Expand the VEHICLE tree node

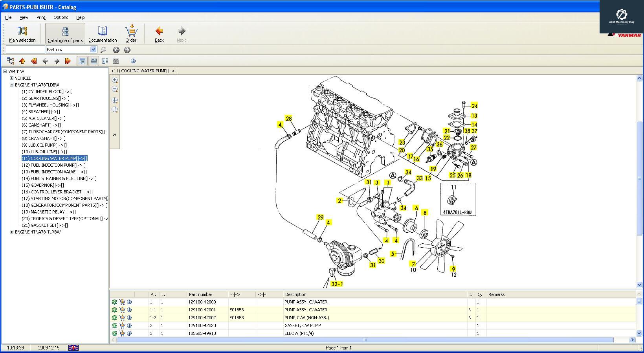pyautogui.click(x=11, y=78)
